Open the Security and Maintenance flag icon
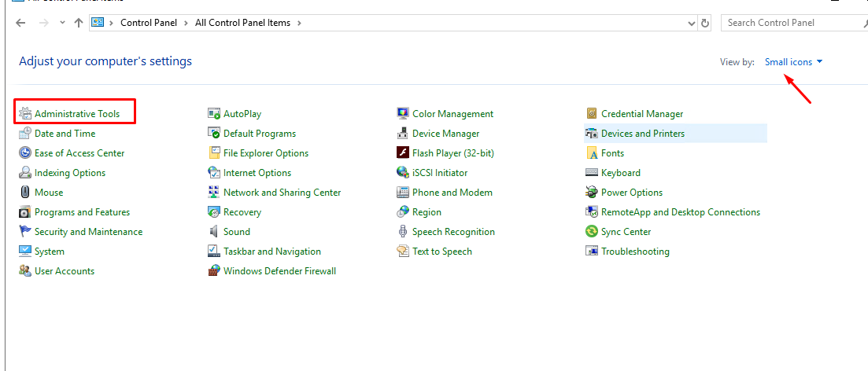This screenshot has height=371, width=868. (x=25, y=232)
